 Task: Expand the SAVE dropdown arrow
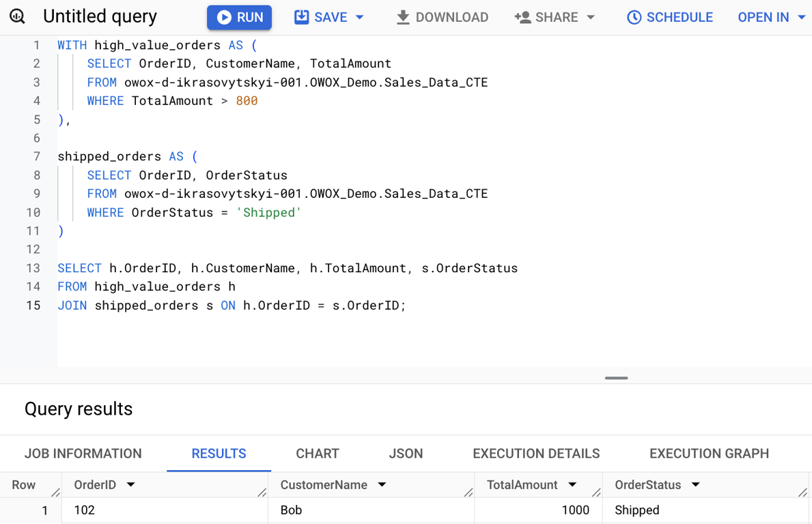(360, 18)
